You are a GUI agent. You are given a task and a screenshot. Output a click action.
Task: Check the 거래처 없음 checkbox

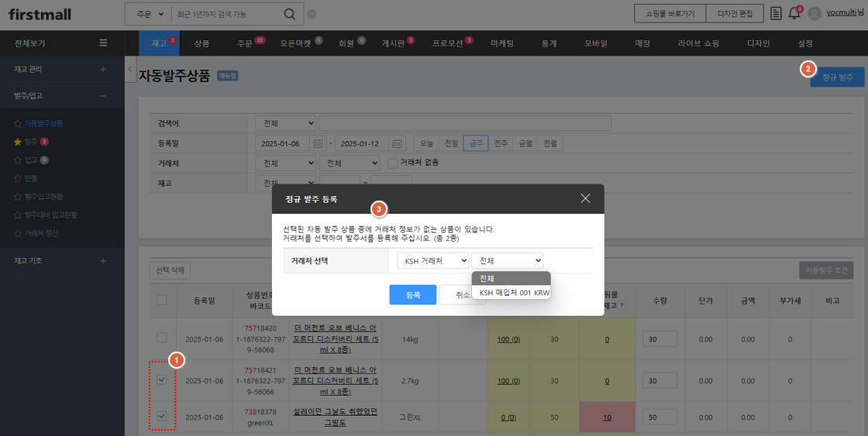pyautogui.click(x=393, y=163)
